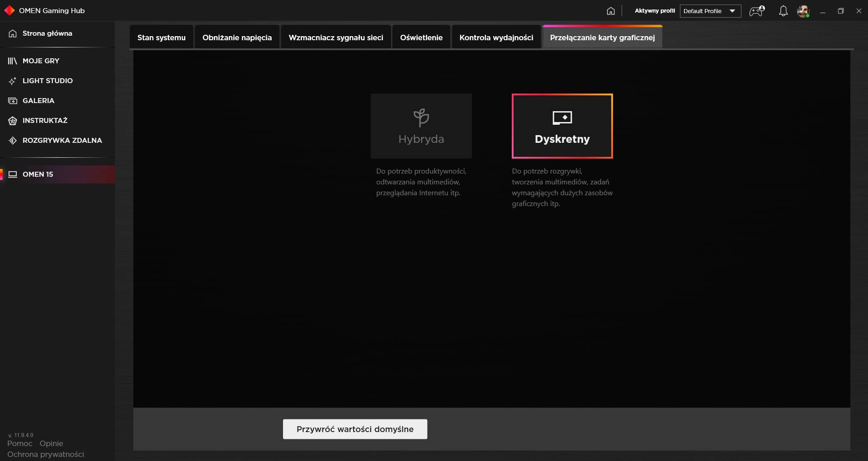Open the Wzmacniacz sygnału sieci tab
This screenshot has width=868, height=461.
[x=336, y=38]
